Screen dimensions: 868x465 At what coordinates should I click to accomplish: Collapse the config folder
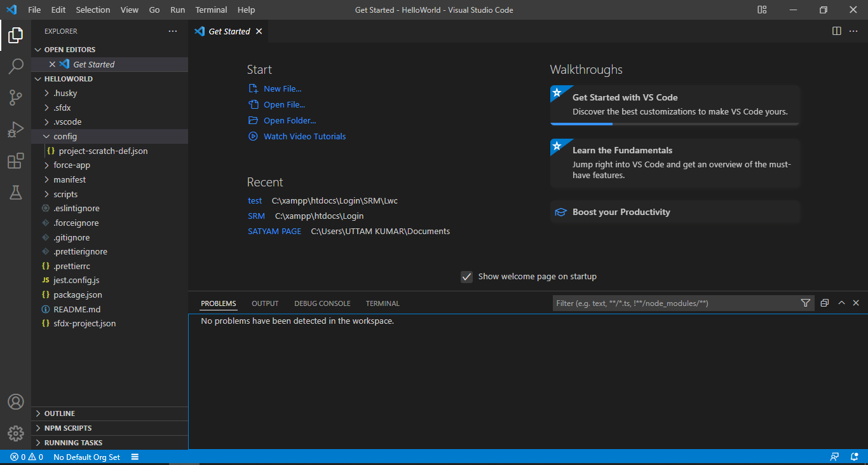65,136
